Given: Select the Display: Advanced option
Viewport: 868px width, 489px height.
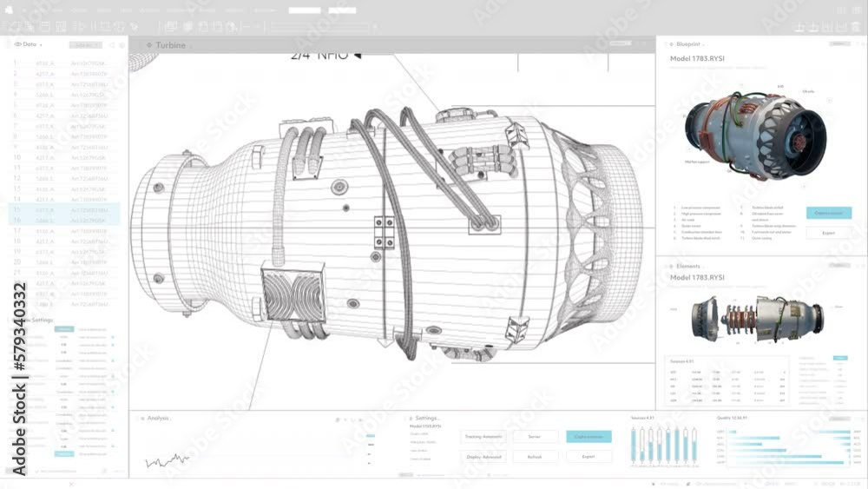Looking at the screenshot, I should (x=483, y=457).
